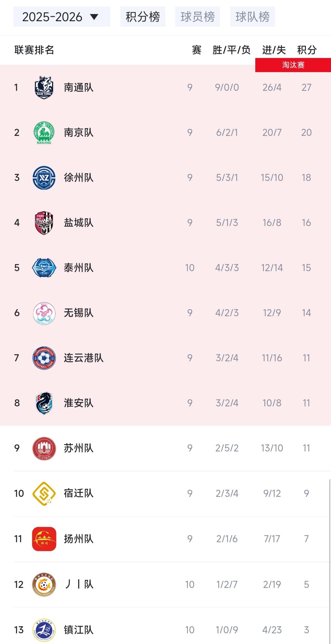Tap the 淮安队 seahorse crest
The image size is (331, 644).
pyautogui.click(x=44, y=403)
